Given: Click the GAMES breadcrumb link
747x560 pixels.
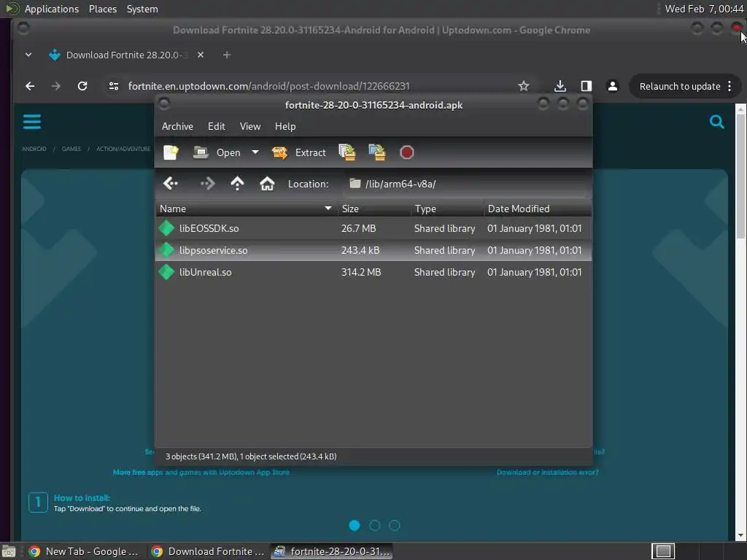Looking at the screenshot, I should coord(71,149).
